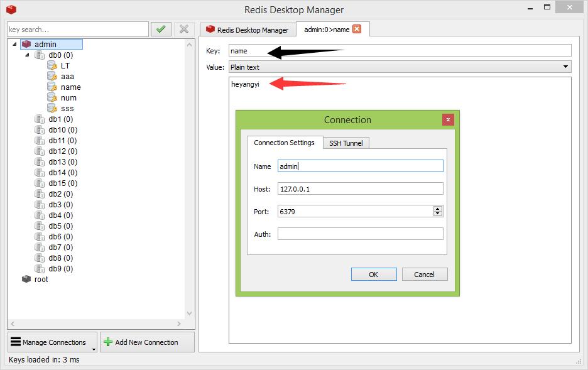Click tree panel scroll down arrow

click(x=189, y=313)
